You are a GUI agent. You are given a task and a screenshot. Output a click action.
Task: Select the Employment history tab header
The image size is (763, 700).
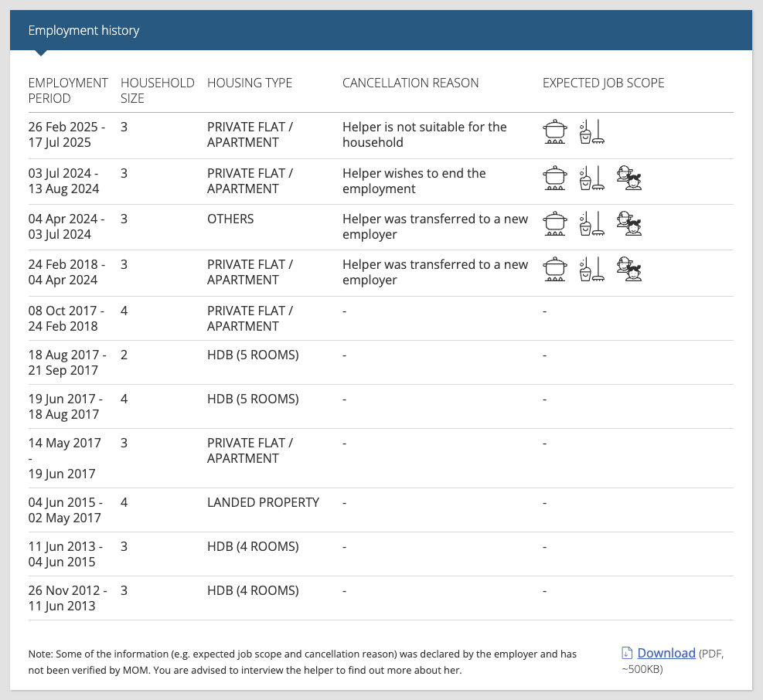click(83, 30)
